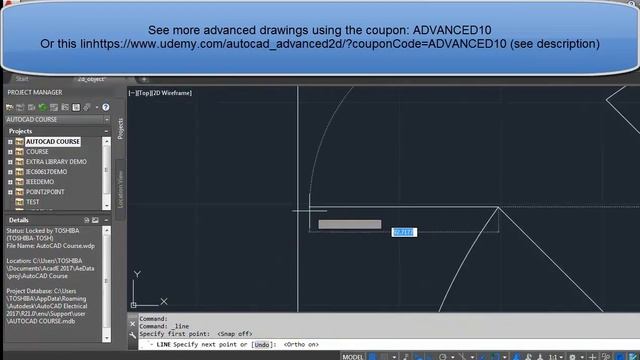This screenshot has height=360, width=640.
Task: Open the Project Manager toolbar small dropdown arrow
Action: click(97, 108)
